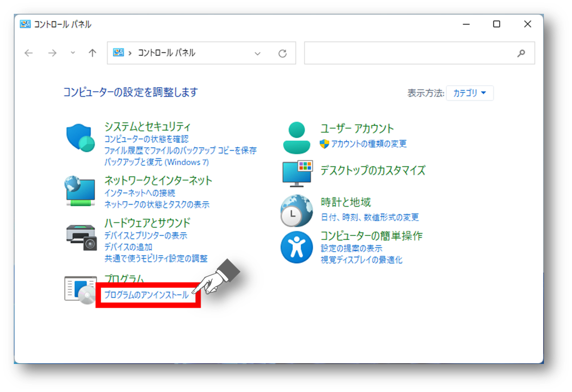Click the Ease of Access icon
The image size is (572, 392).
[x=296, y=247]
